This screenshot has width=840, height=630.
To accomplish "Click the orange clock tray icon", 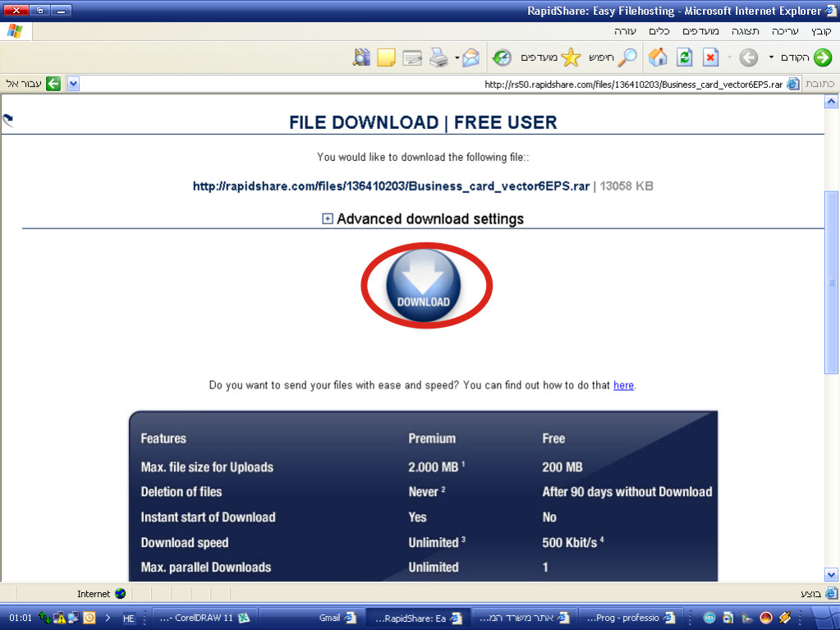I will (x=89, y=618).
